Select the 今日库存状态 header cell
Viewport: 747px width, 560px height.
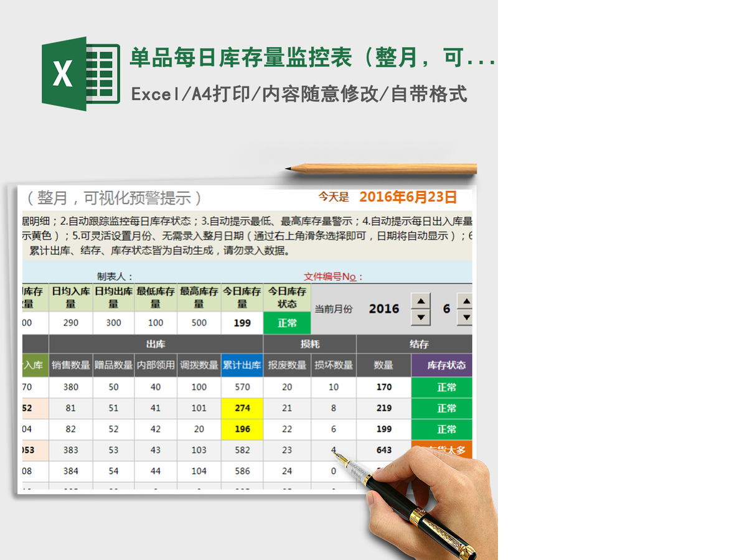287,297
